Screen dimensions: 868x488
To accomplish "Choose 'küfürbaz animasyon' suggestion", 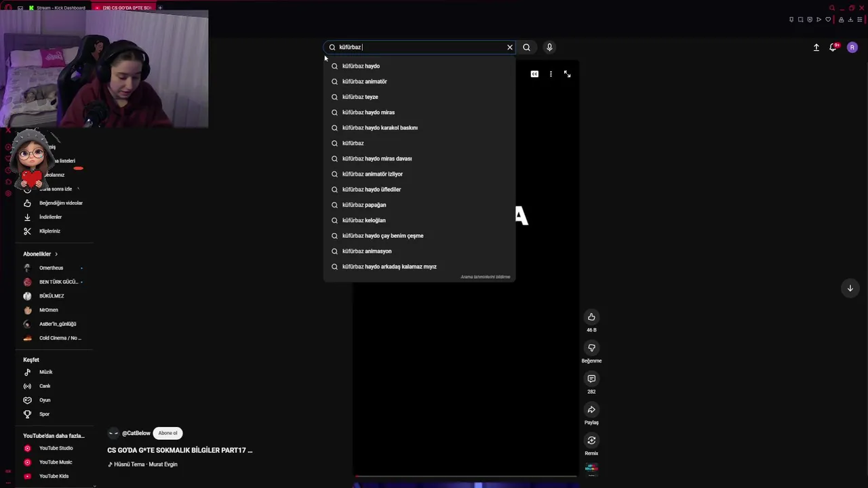I will (419, 251).
